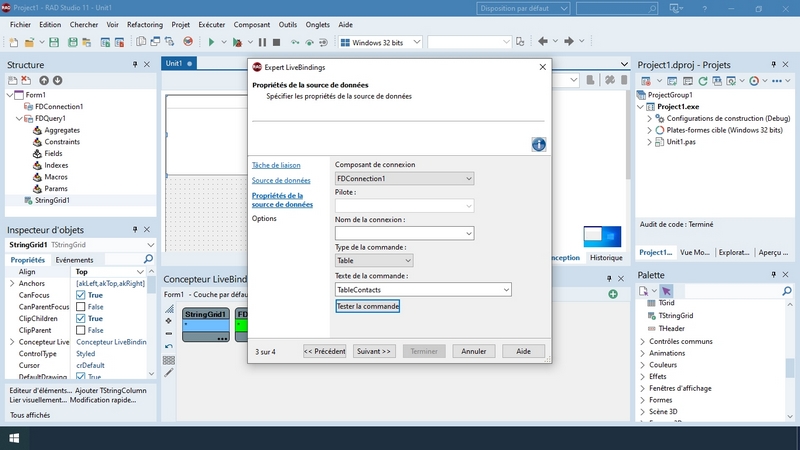Screen dimensions: 800x450
Task: Uncheck the CanFocus property checkbox
Action: click(x=82, y=295)
